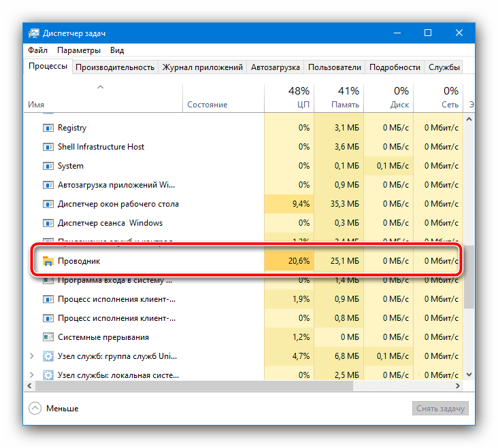Click the Меньше collapse circle icon

35,409
